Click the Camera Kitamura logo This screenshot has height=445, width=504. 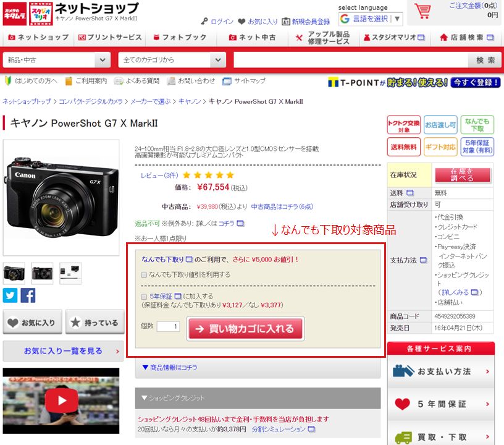(14, 14)
